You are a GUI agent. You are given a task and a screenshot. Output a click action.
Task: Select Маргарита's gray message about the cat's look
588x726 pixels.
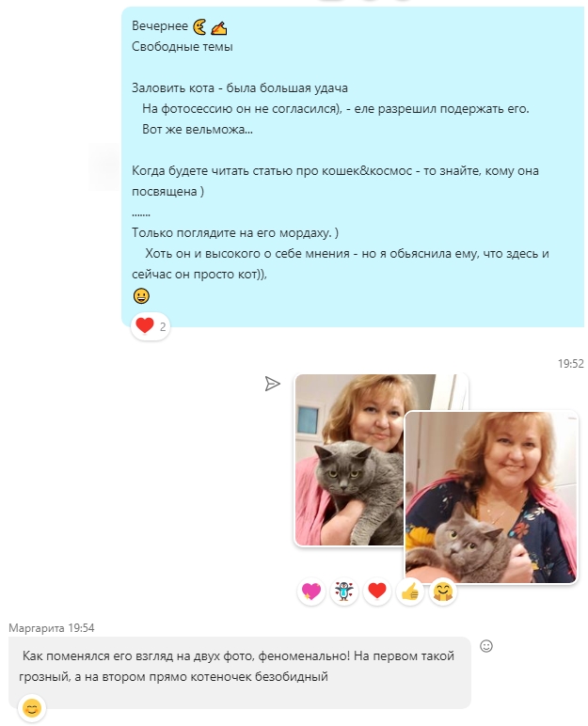(240, 672)
